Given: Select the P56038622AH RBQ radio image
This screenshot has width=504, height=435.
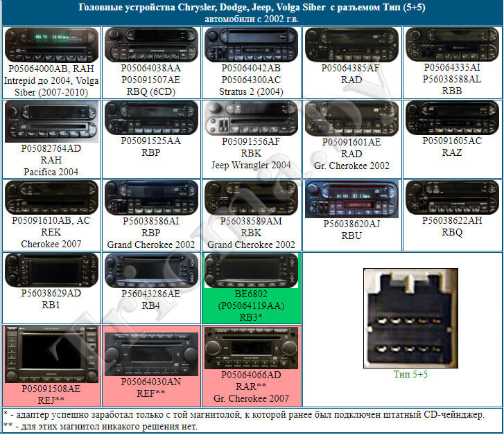Looking at the screenshot, I should coord(451,197).
